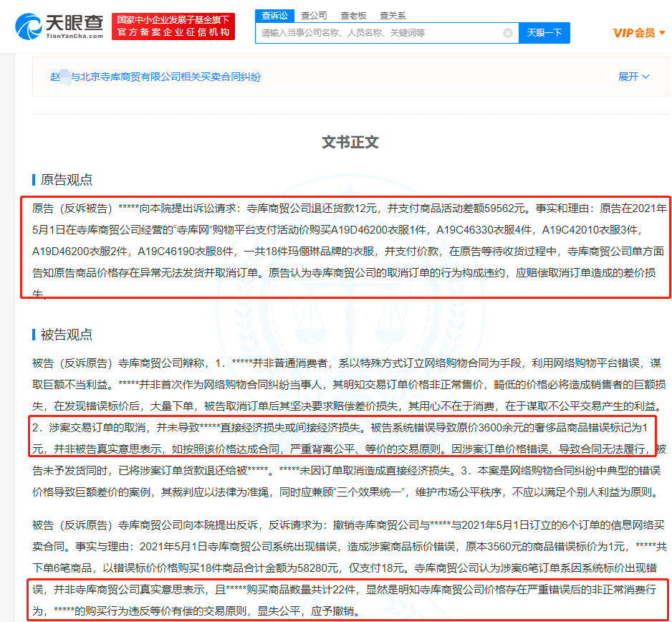This screenshot has width=672, height=622.
Task: Click the highlighted counterclaim conclusion paragraph
Action: click(347, 600)
